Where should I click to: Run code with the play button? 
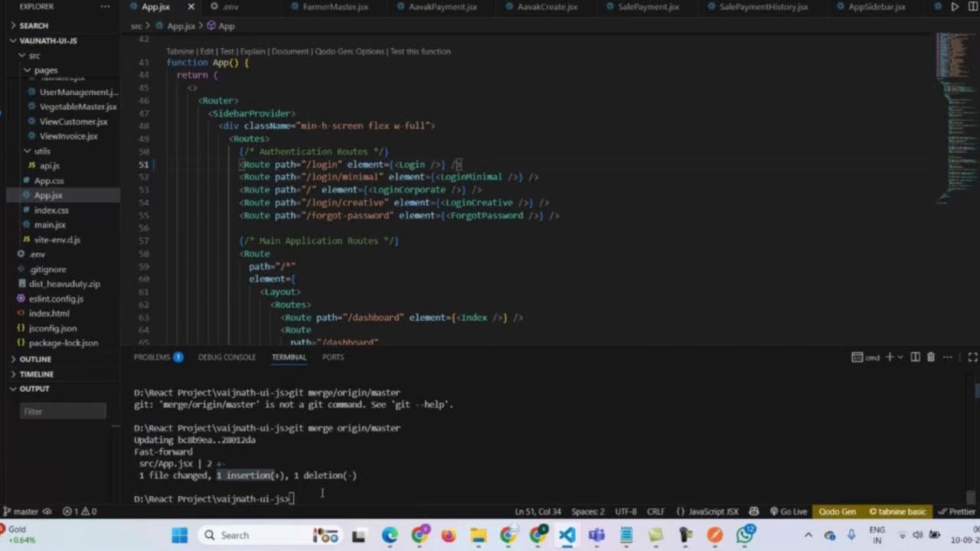955,7
